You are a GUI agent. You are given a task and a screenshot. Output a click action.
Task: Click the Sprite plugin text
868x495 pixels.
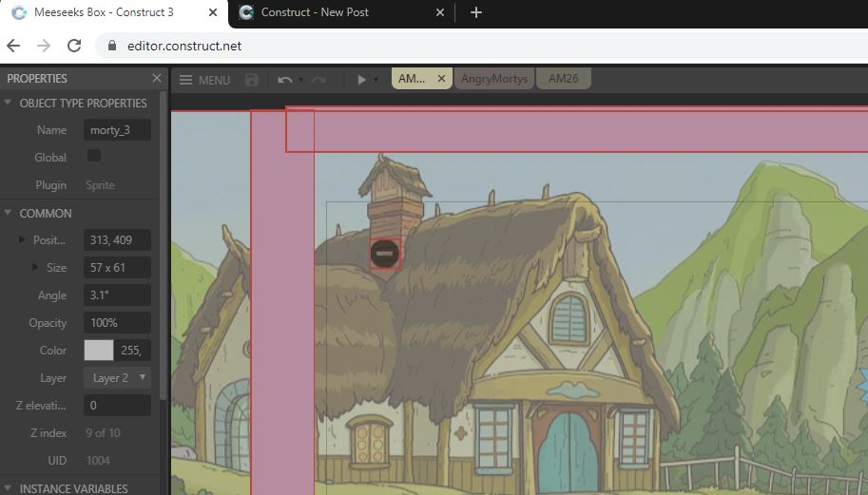point(100,185)
